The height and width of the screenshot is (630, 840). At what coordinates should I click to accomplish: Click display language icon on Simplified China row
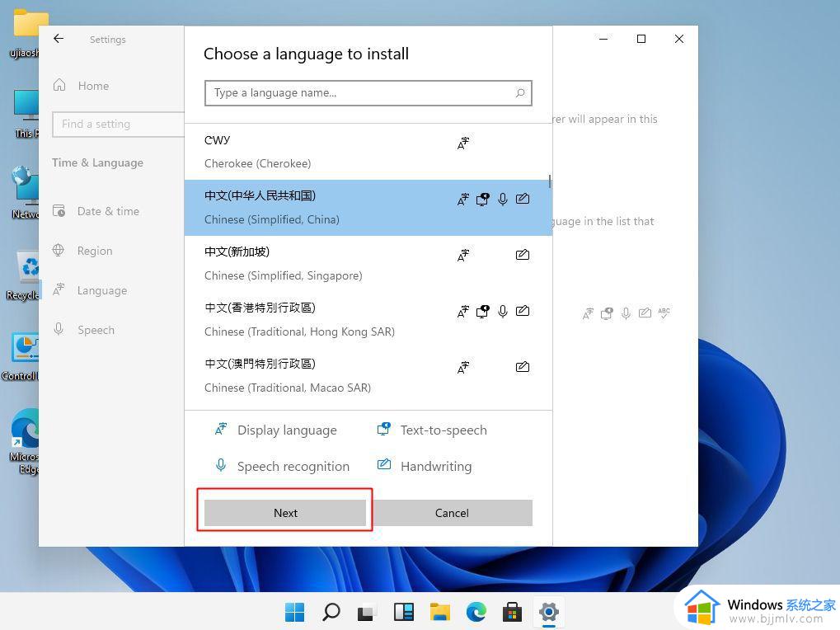pos(463,200)
